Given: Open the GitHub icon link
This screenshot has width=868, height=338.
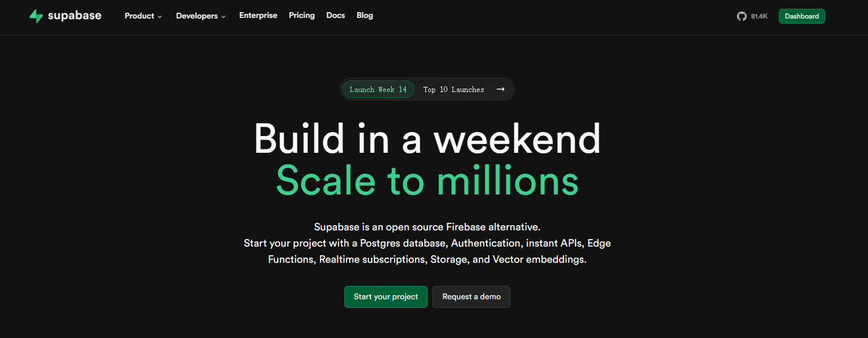Looking at the screenshot, I should coord(742,16).
